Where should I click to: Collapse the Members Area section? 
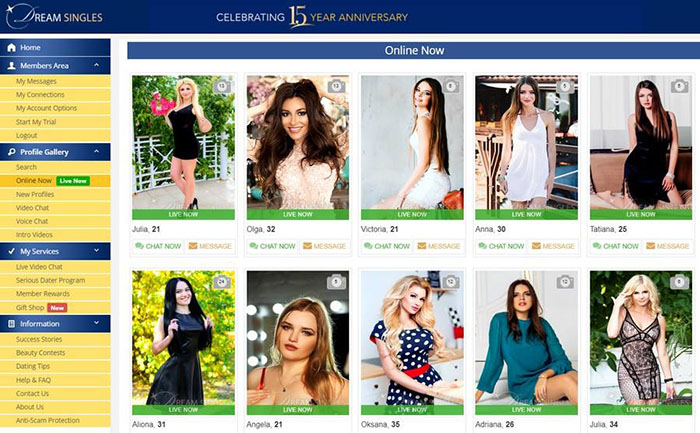pyautogui.click(x=96, y=65)
